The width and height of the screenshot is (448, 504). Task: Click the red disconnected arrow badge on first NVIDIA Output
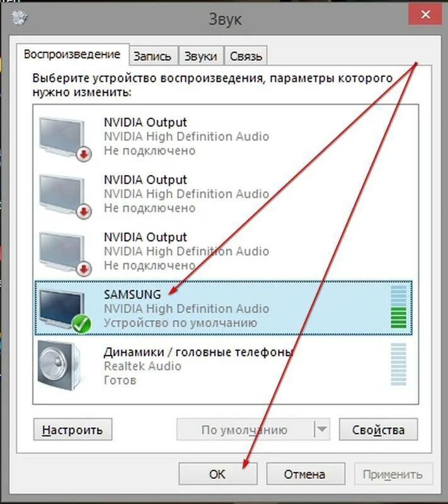pyautogui.click(x=84, y=154)
